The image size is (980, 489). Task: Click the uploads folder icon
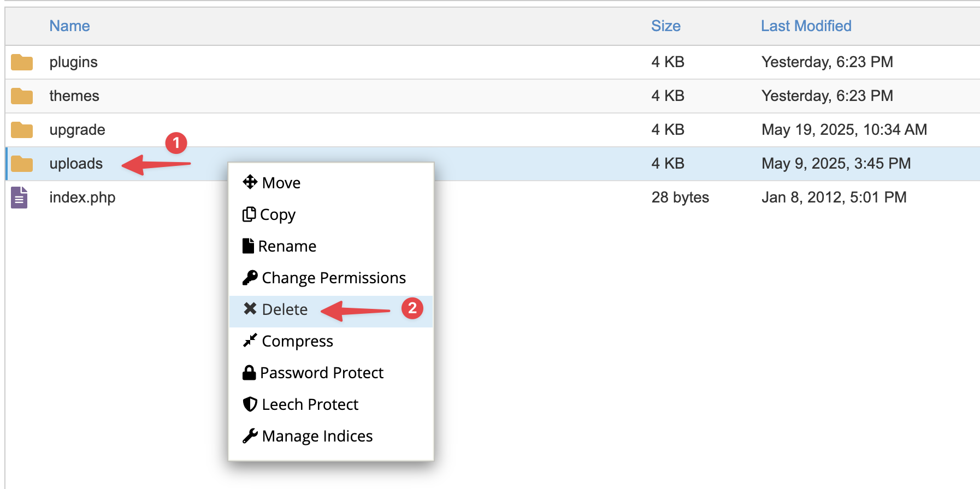[x=22, y=164]
